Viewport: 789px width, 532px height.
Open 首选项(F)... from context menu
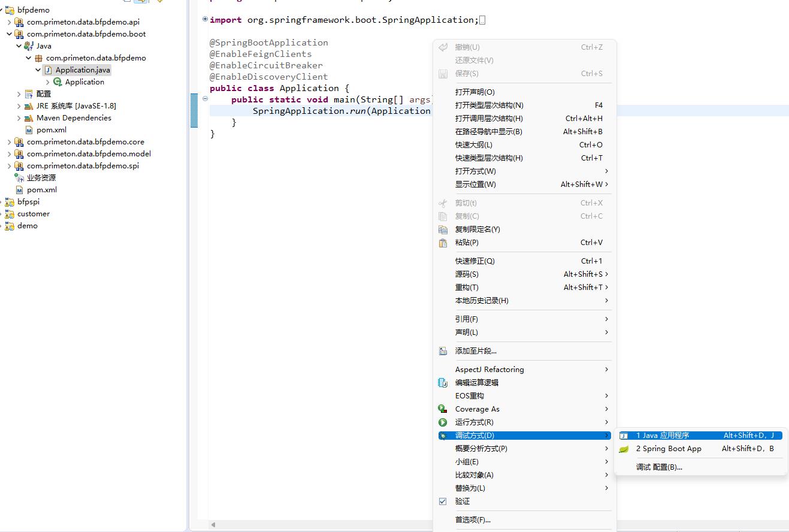[473, 520]
